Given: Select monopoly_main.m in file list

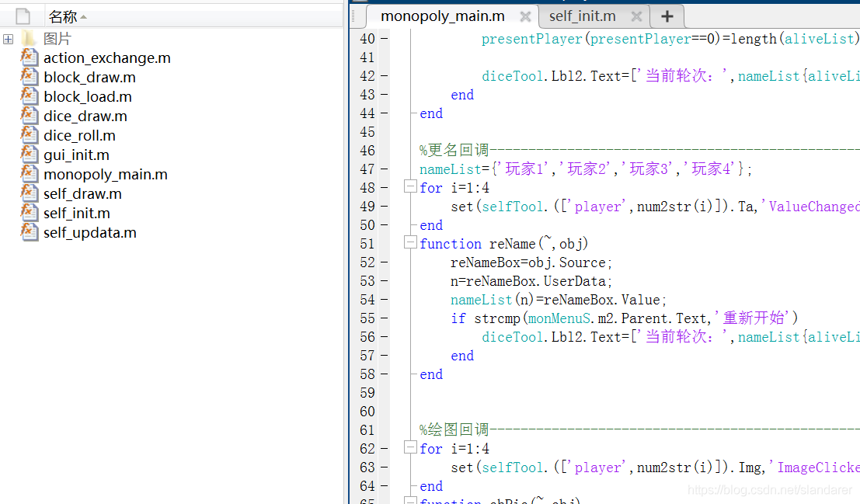Looking at the screenshot, I should click(106, 175).
